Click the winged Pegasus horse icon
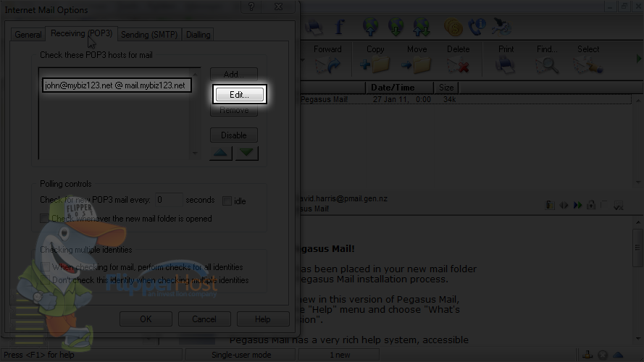Viewport: 644px width, 362px height. point(502,27)
